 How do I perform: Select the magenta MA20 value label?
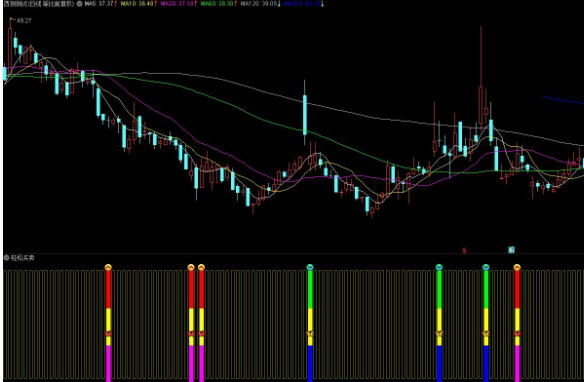click(178, 4)
